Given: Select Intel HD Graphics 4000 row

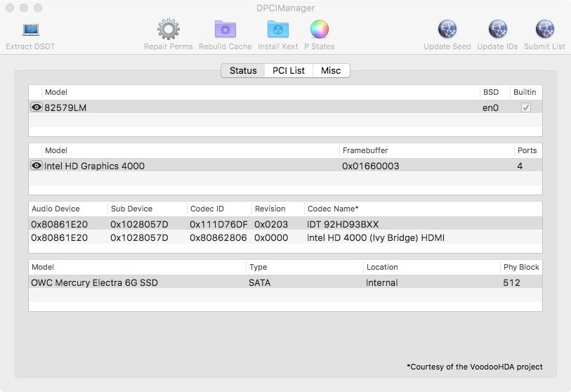Looking at the screenshot, I should [x=285, y=166].
